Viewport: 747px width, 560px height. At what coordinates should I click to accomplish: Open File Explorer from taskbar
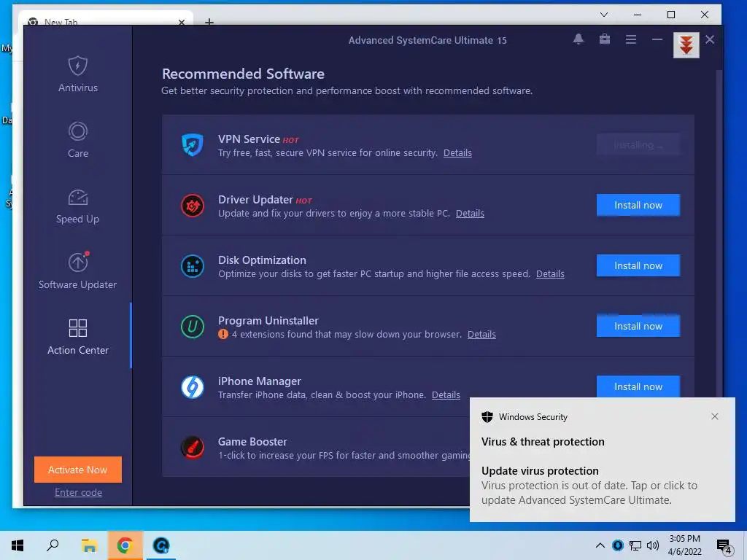coord(89,545)
